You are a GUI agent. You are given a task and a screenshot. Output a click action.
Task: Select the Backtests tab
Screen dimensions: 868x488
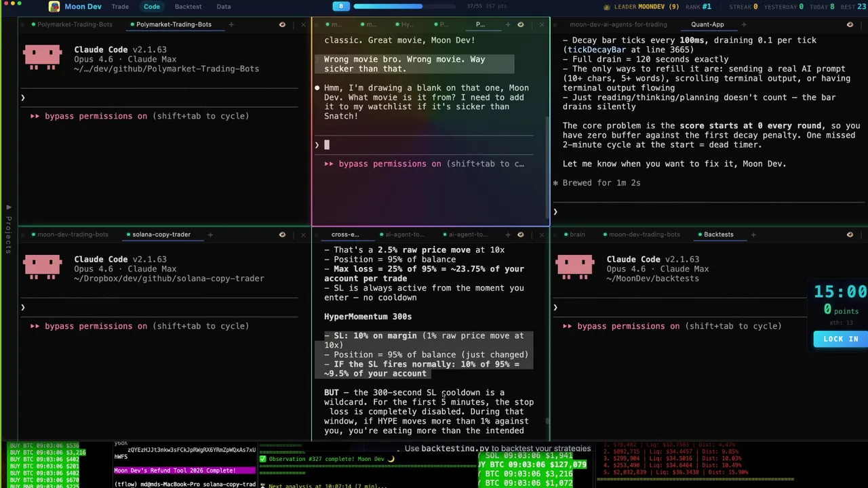click(x=718, y=235)
